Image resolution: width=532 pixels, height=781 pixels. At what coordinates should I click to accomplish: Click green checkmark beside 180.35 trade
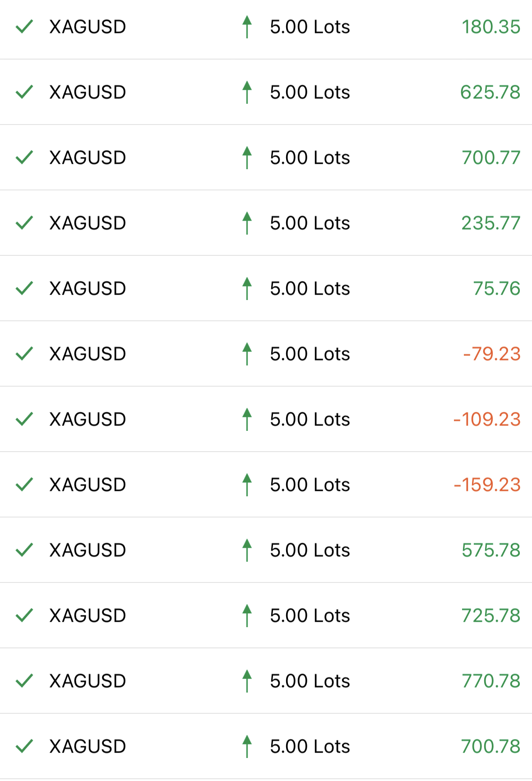click(x=24, y=27)
